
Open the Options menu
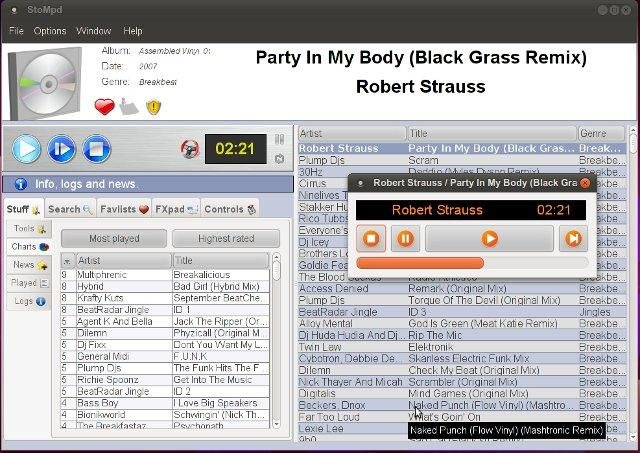(x=50, y=31)
